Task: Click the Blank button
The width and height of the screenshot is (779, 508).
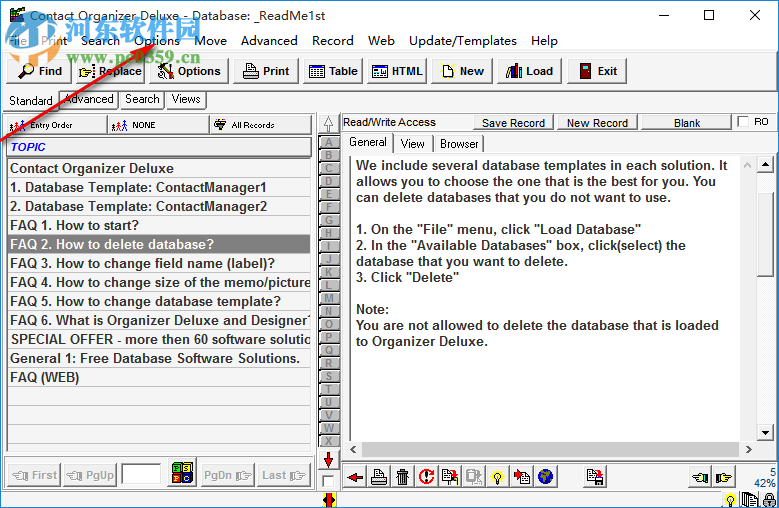Action: (x=687, y=123)
